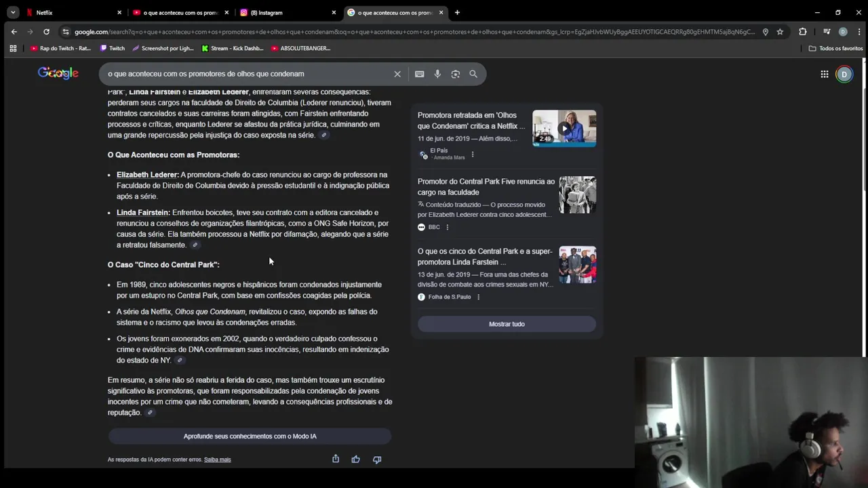Submit search with the magnifier icon

point(473,74)
